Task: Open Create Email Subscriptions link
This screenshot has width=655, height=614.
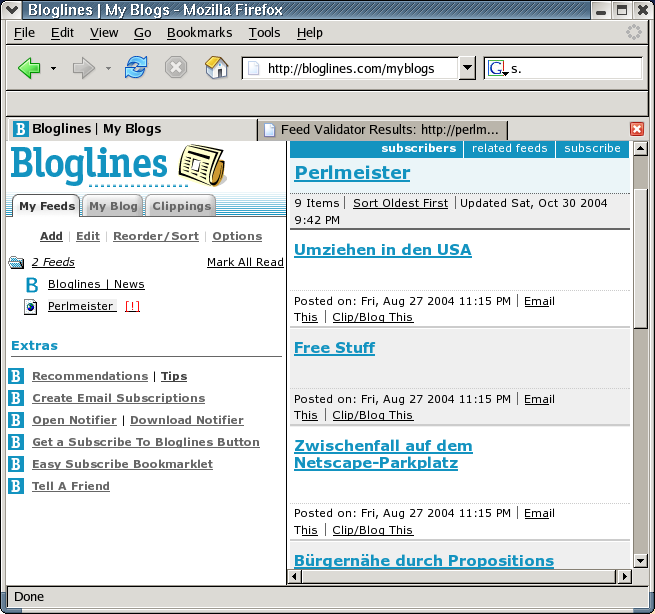Action: (119, 398)
